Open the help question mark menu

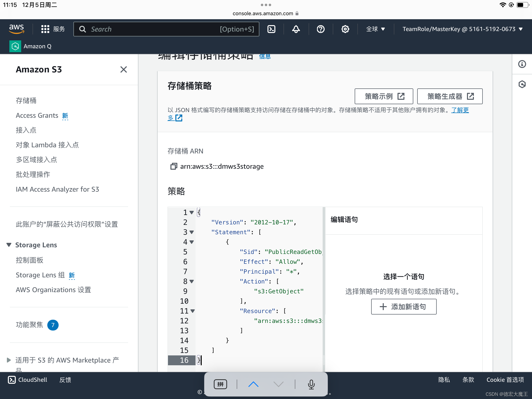[x=321, y=29]
